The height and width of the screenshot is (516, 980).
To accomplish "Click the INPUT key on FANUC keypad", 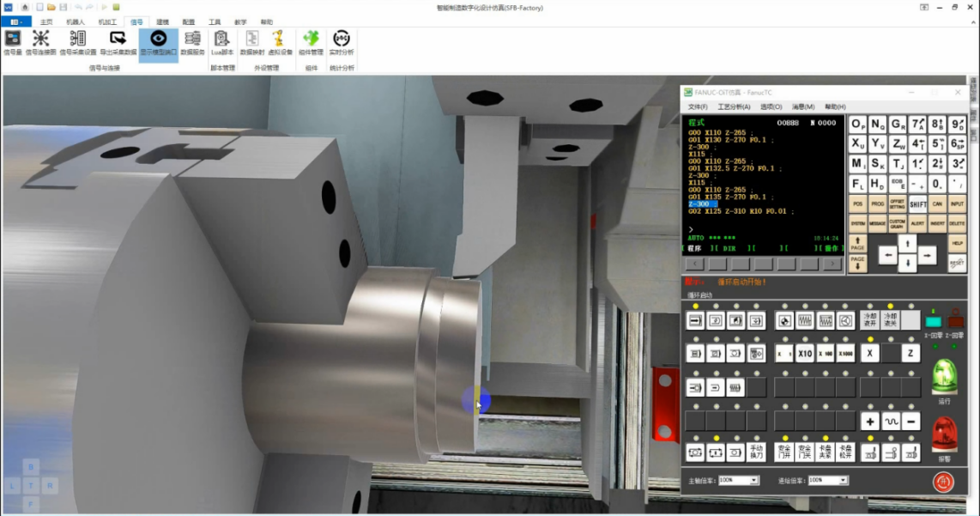I will 957,203.
